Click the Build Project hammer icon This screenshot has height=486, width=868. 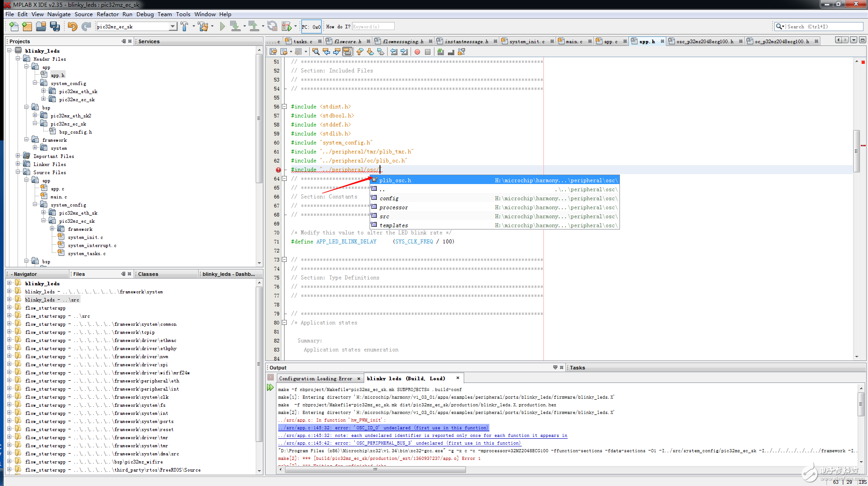point(185,27)
